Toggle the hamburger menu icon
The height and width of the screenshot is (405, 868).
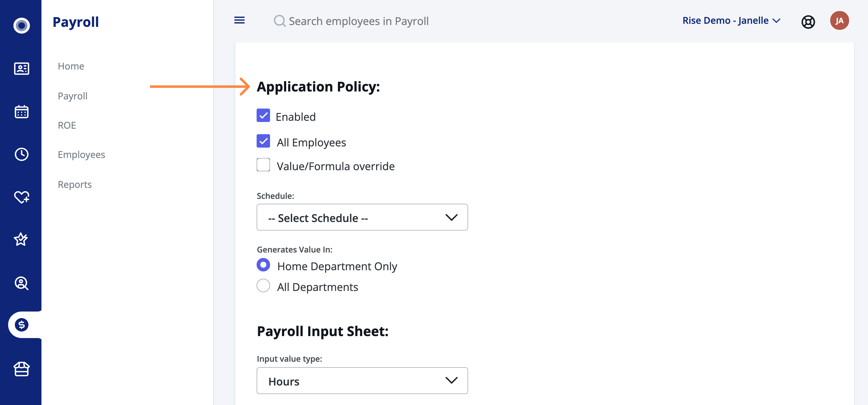click(239, 20)
